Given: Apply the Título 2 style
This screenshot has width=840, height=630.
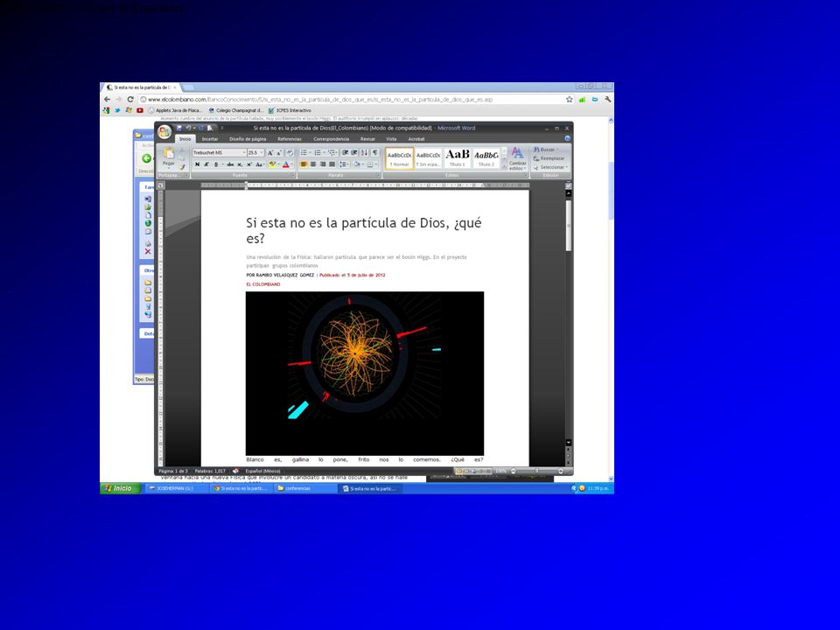Looking at the screenshot, I should pos(486,158).
